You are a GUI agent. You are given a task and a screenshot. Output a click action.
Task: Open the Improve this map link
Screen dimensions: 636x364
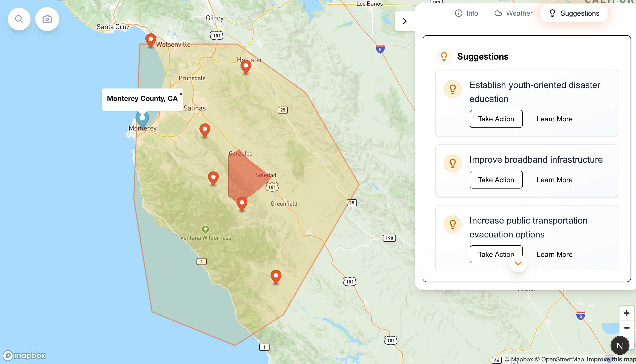click(x=611, y=359)
